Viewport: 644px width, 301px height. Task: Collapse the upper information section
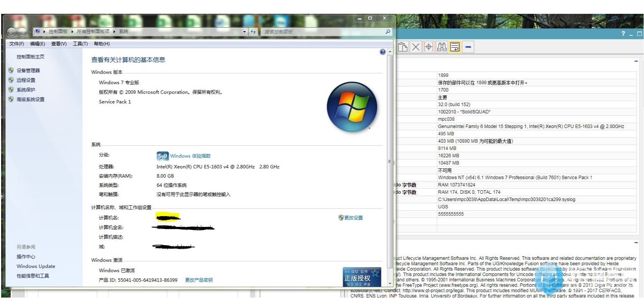[636, 61]
